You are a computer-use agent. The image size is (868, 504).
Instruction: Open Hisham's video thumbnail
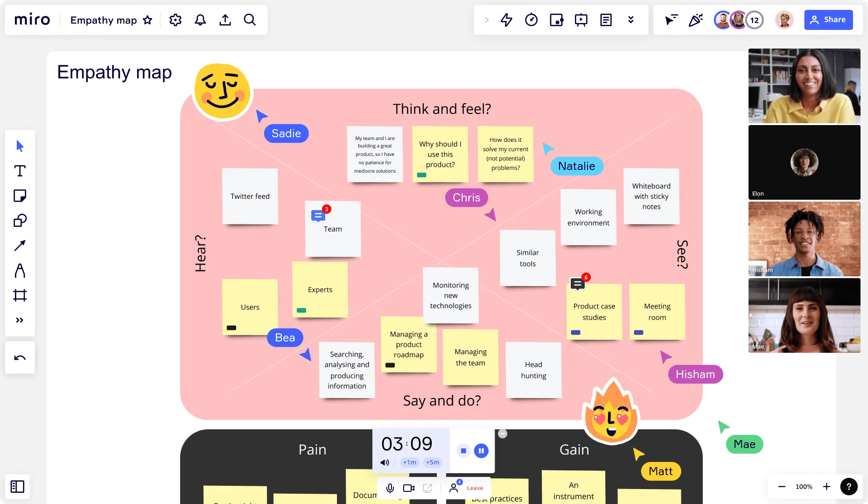805,239
